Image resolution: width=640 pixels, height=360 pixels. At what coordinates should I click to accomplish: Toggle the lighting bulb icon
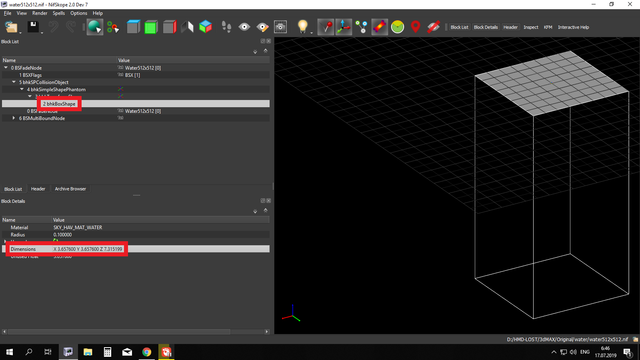tap(302, 27)
